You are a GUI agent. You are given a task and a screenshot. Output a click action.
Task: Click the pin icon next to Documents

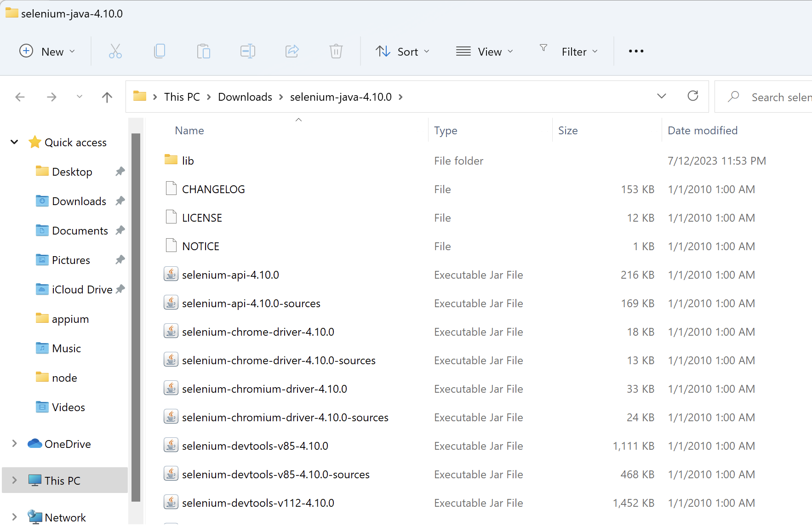[x=120, y=230]
